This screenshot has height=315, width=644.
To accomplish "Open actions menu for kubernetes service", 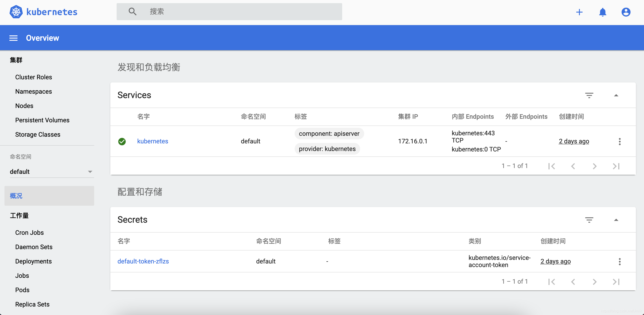I will click(619, 141).
